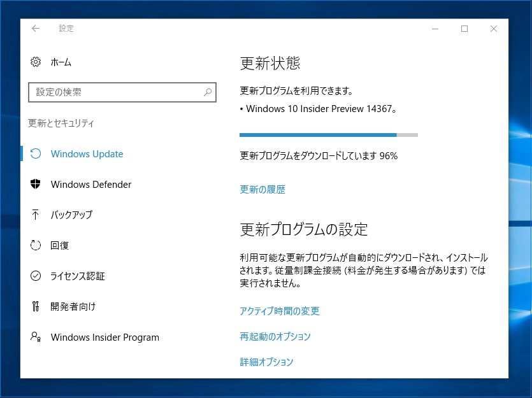The width and height of the screenshot is (532, 398).
Task: Click the Windows Insider Program person icon
Action: click(x=36, y=337)
